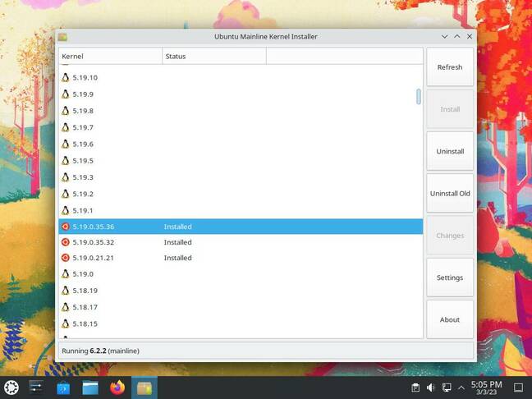
Task: Open the About button
Action: (x=450, y=319)
